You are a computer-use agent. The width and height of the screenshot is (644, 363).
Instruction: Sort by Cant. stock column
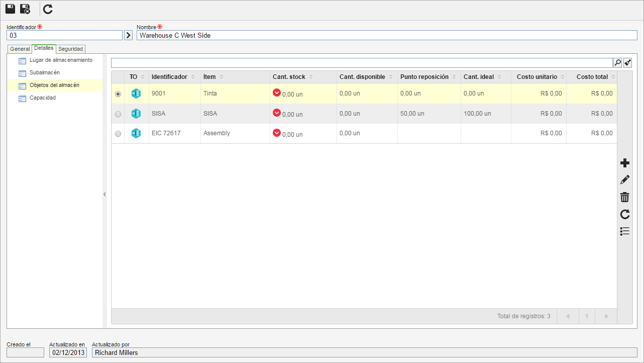(x=303, y=77)
